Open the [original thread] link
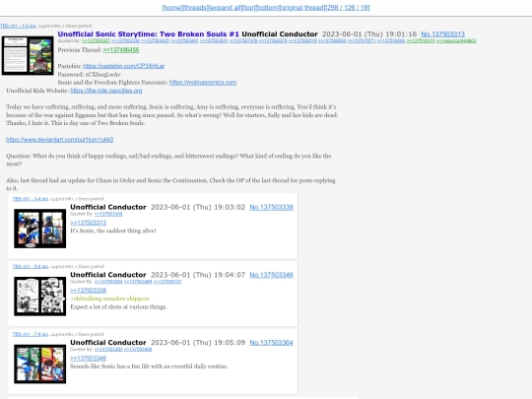 302,8
